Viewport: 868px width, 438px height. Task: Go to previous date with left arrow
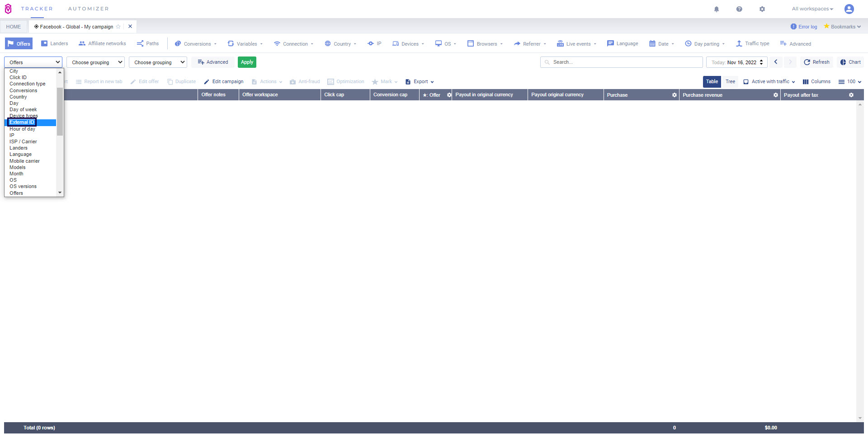776,62
